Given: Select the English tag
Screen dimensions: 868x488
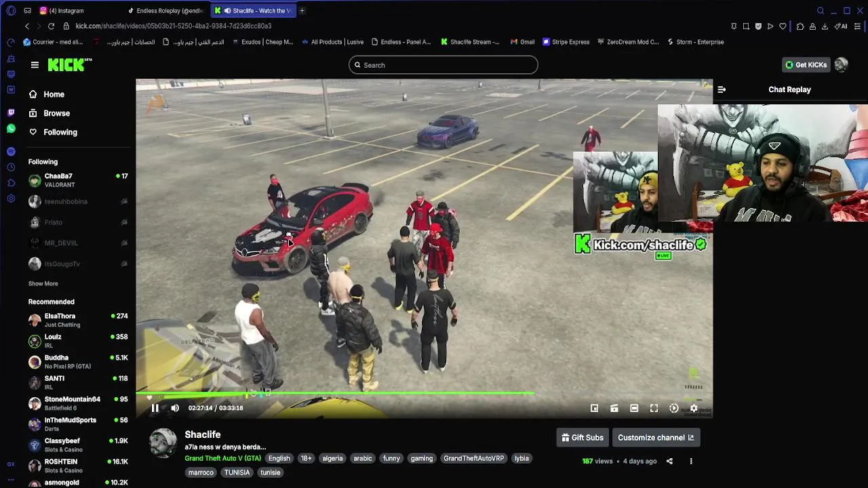Looking at the screenshot, I should (x=279, y=459).
